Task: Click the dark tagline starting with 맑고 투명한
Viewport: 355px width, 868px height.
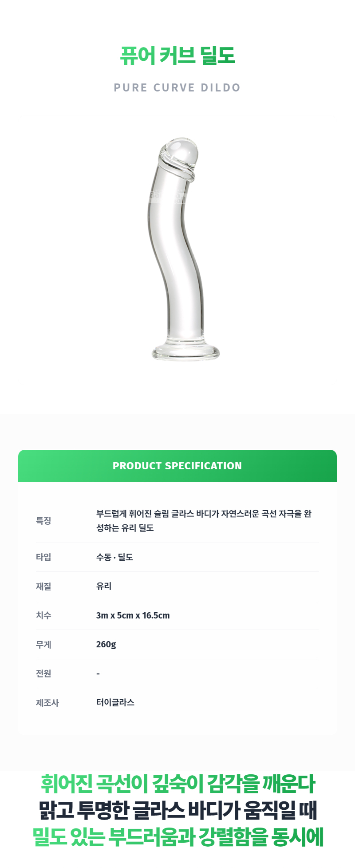Action: (x=177, y=810)
